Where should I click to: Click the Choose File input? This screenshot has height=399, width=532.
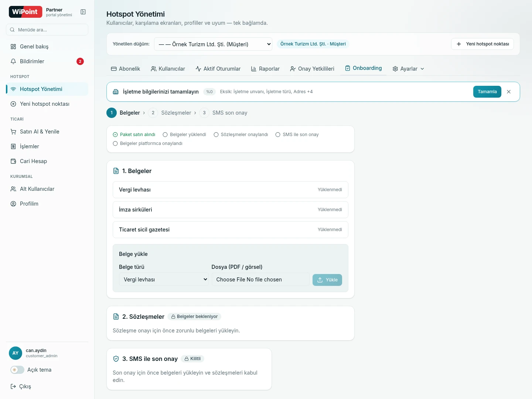[x=260, y=280]
